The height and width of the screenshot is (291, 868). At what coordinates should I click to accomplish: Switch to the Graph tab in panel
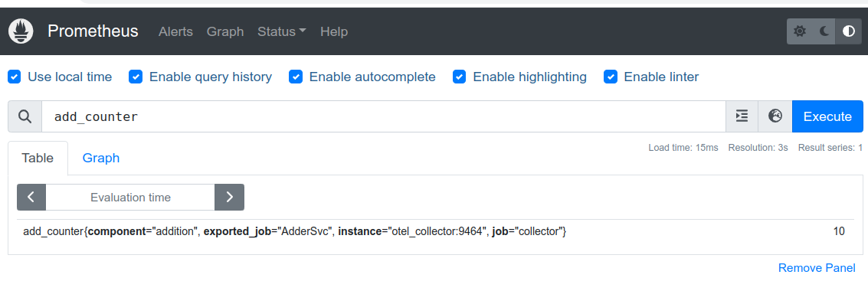(101, 159)
